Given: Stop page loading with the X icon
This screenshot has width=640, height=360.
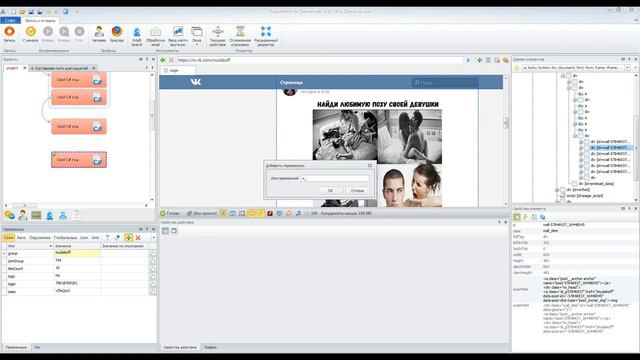Looking at the screenshot, I should click(171, 60).
